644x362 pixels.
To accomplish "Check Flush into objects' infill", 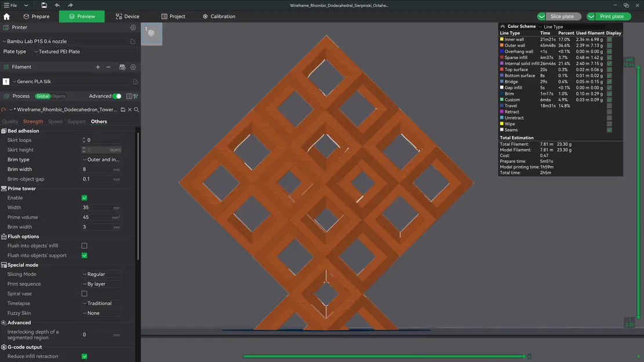I will pyautogui.click(x=84, y=245).
